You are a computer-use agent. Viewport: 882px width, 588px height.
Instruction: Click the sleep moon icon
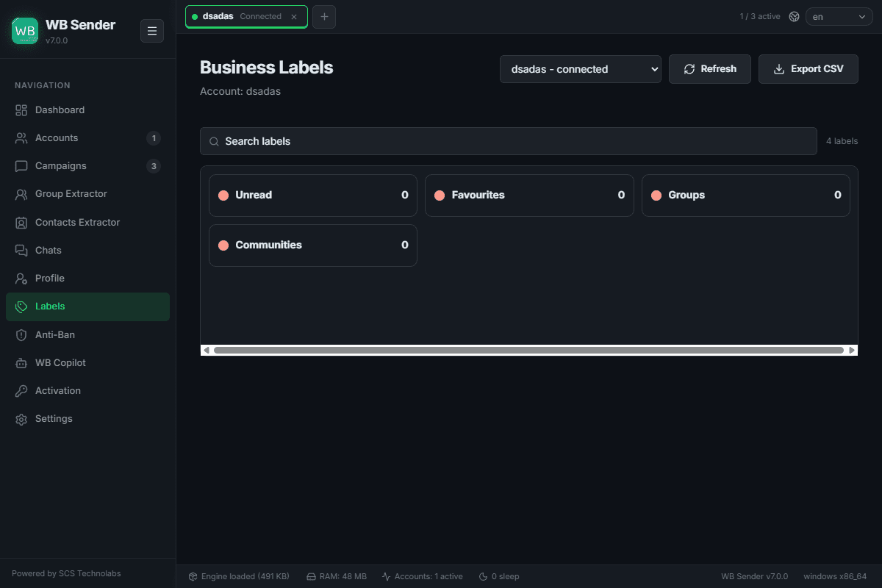click(483, 576)
